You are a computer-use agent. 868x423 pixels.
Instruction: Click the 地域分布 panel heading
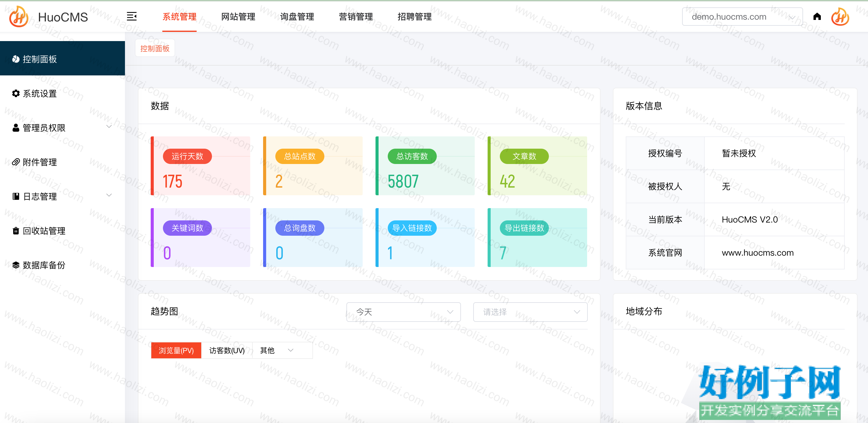[643, 311]
